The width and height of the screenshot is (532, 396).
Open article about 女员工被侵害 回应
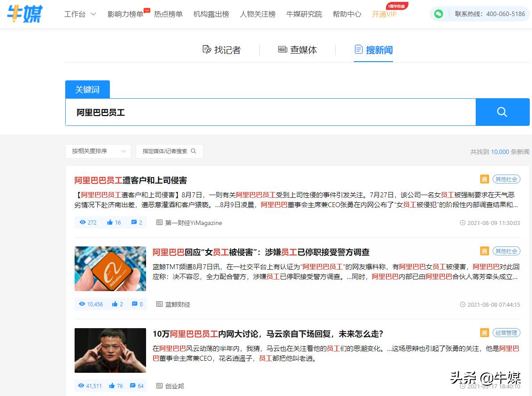[261, 252]
